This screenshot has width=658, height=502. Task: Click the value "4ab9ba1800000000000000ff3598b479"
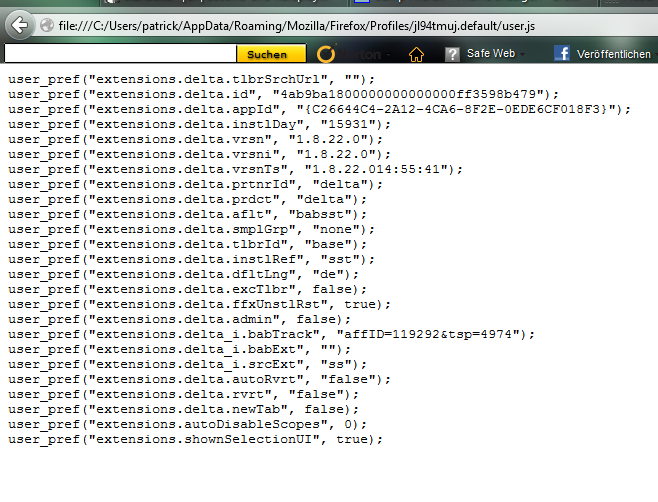(411, 94)
